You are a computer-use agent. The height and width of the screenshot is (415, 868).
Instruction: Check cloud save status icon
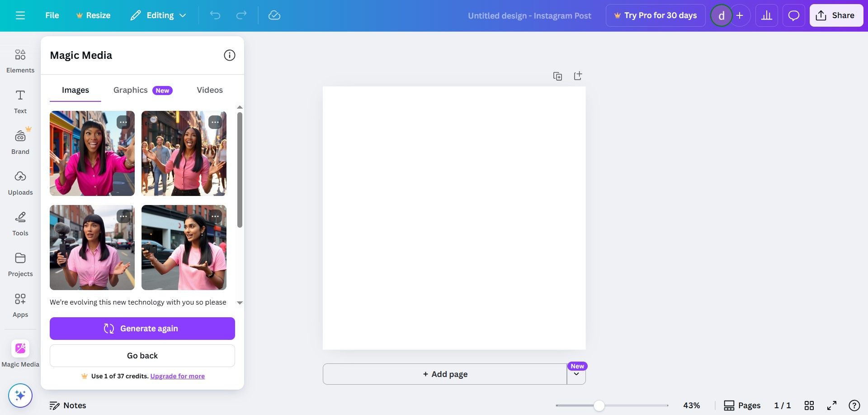[274, 15]
